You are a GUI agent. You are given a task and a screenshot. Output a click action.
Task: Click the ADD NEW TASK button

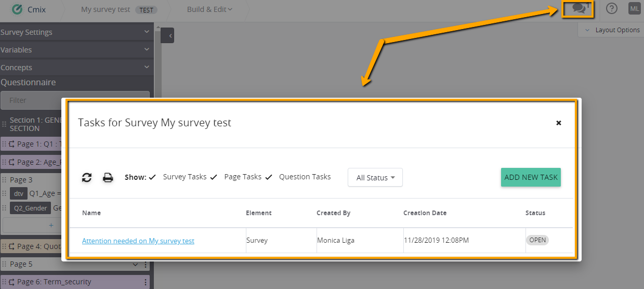[531, 177]
